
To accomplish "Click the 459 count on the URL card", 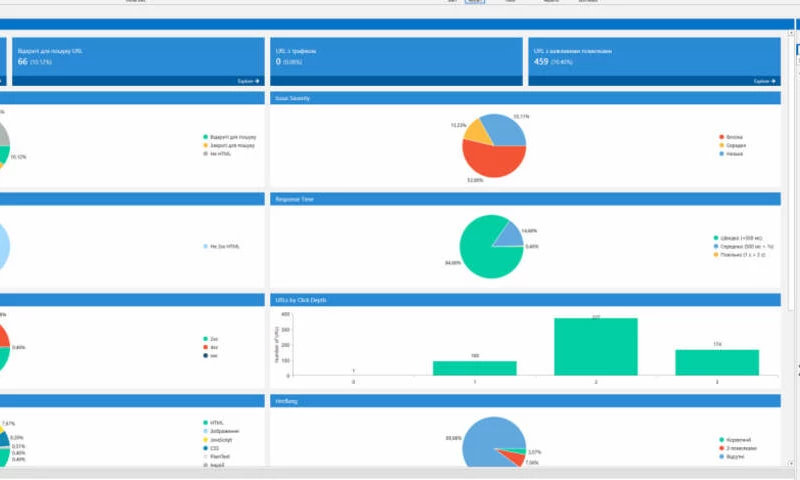I will click(x=541, y=62).
